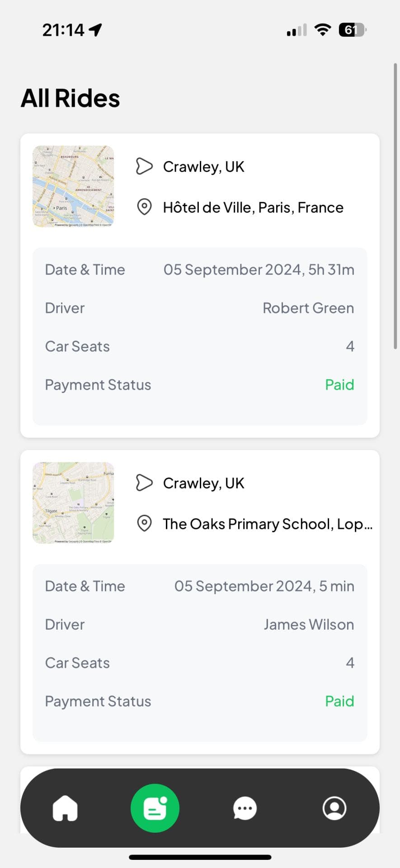Image resolution: width=400 pixels, height=868 pixels.
Task: Click the vertical scrollbar indicator
Action: coord(395,206)
